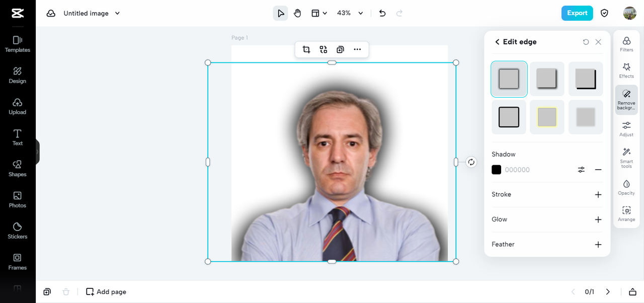Open the Shapes panel

coord(18,169)
